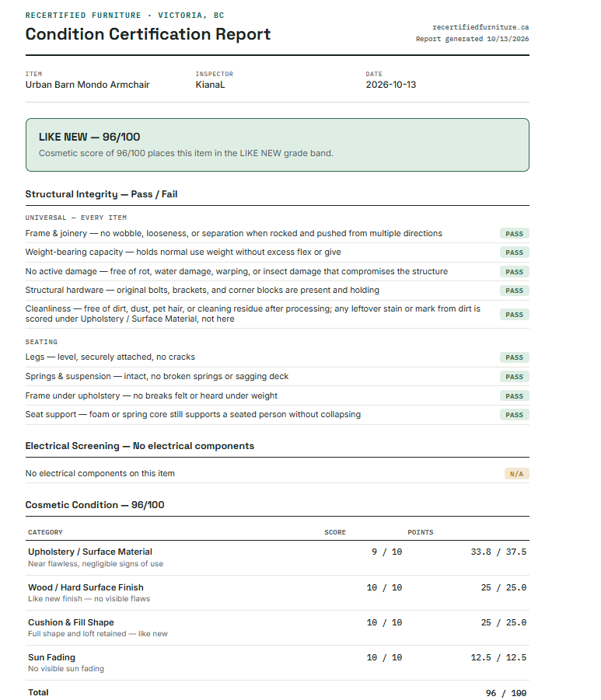Click the ITEM field label
The height and width of the screenshot is (700, 601).
33,74
